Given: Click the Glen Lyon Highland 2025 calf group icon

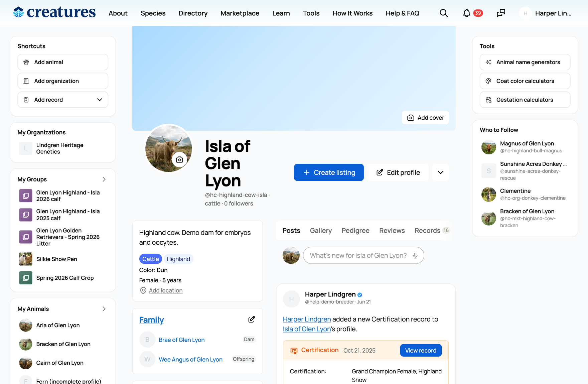Looking at the screenshot, I should click(x=26, y=215).
